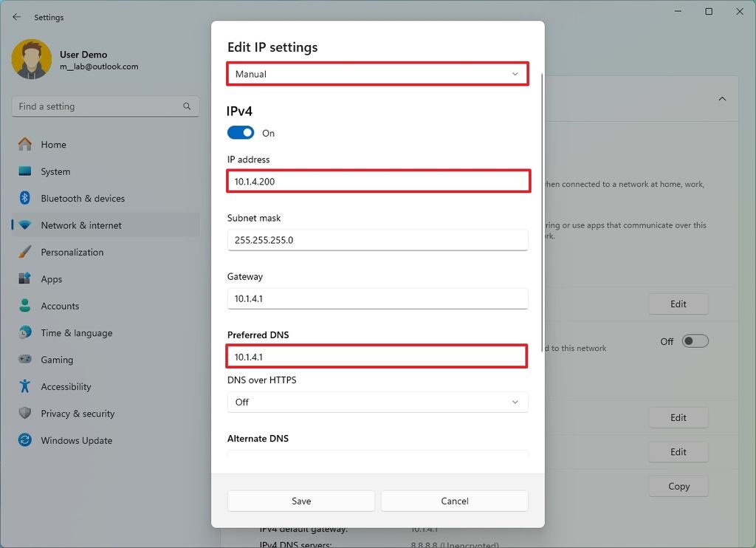
Task: Open the DNS over HTTPS dropdown
Action: (377, 402)
